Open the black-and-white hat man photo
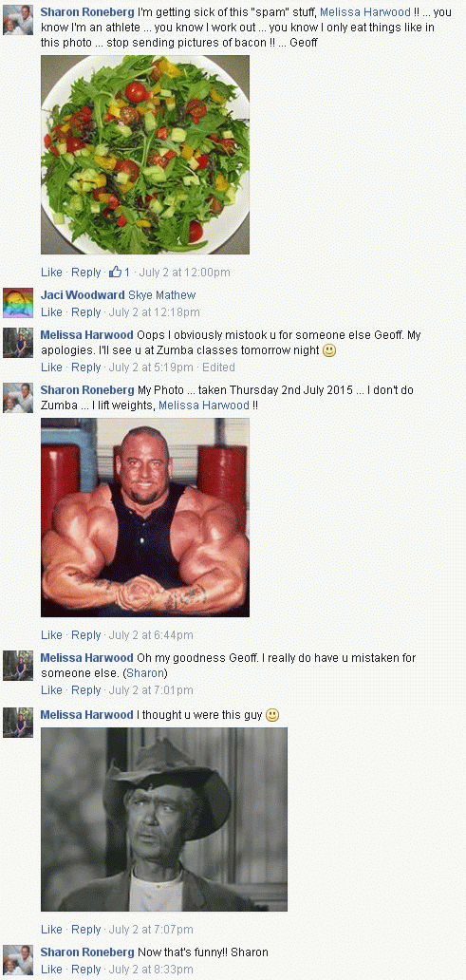Image resolution: width=466 pixels, height=980 pixels. tap(164, 819)
